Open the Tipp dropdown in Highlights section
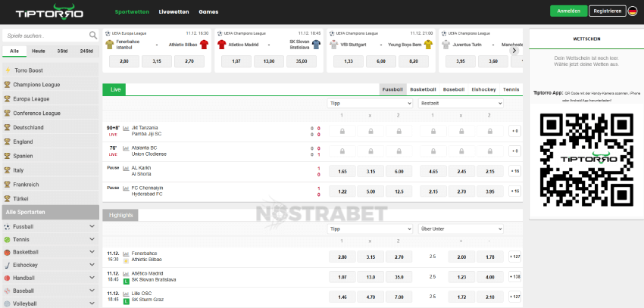This screenshot has width=644, height=308. pyautogui.click(x=370, y=229)
